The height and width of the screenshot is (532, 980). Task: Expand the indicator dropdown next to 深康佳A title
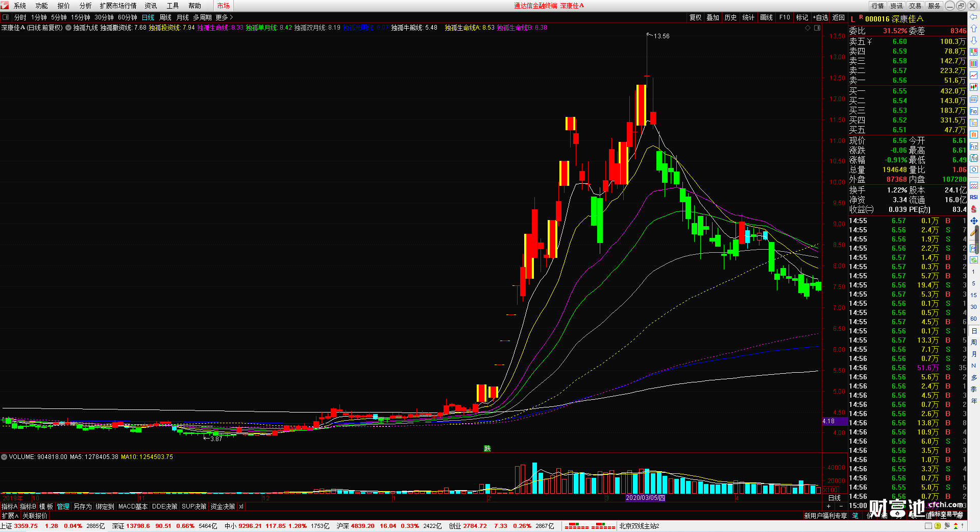tap(68, 28)
